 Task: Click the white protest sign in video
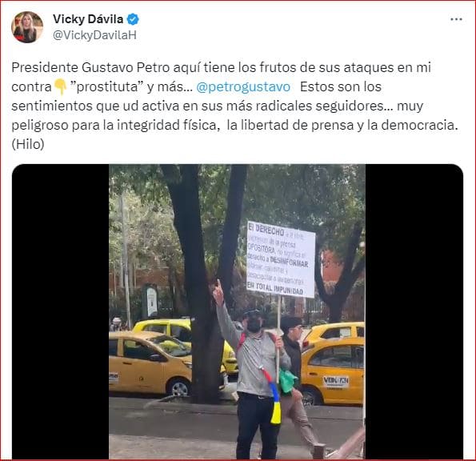(x=281, y=259)
